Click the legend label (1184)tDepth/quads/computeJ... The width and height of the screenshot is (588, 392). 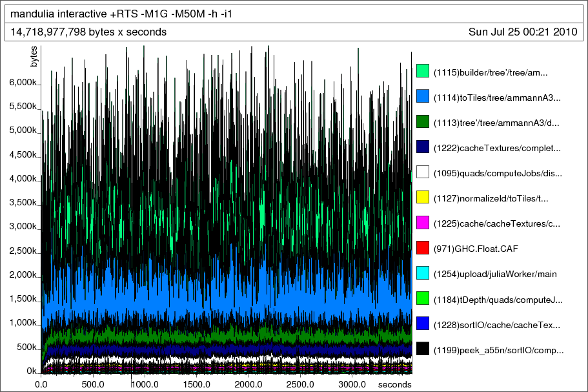coord(498,300)
